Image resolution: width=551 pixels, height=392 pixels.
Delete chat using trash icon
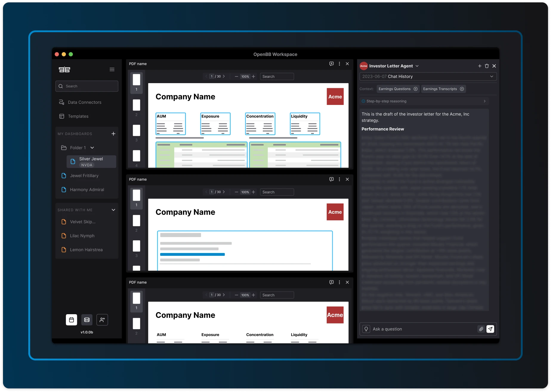(487, 66)
